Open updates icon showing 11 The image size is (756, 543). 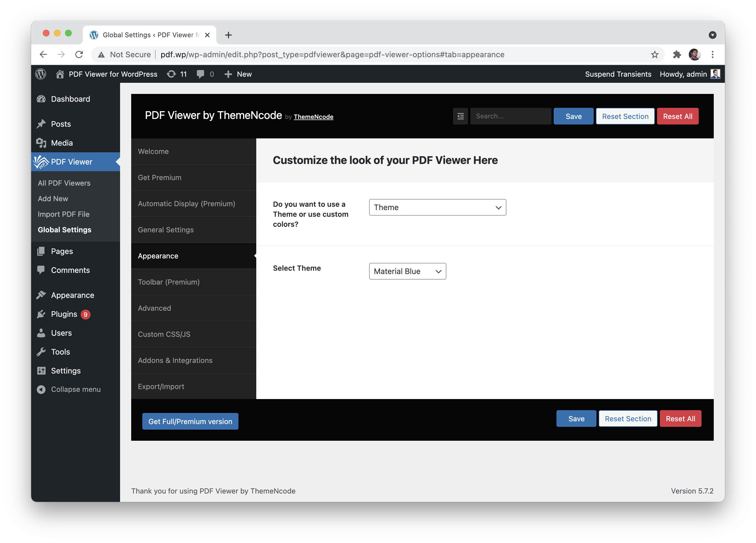click(171, 74)
